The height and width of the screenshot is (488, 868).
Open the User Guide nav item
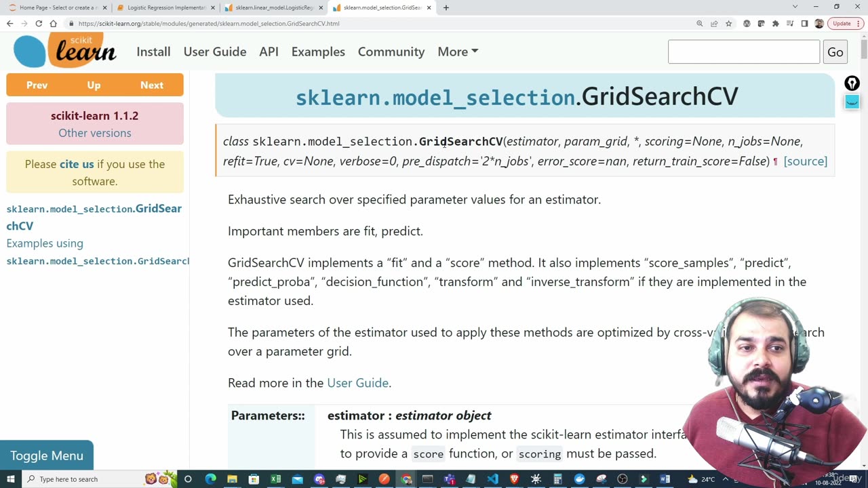215,52
